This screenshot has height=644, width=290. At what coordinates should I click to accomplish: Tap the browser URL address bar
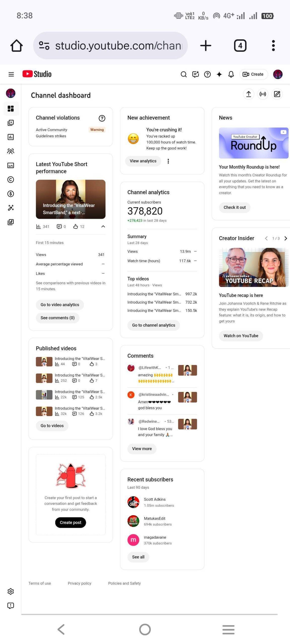(111, 46)
